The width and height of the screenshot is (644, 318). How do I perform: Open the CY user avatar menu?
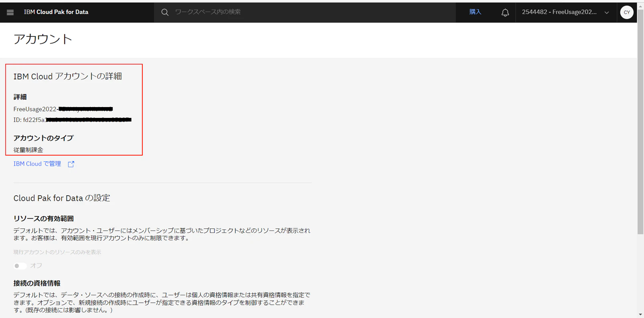(x=627, y=12)
